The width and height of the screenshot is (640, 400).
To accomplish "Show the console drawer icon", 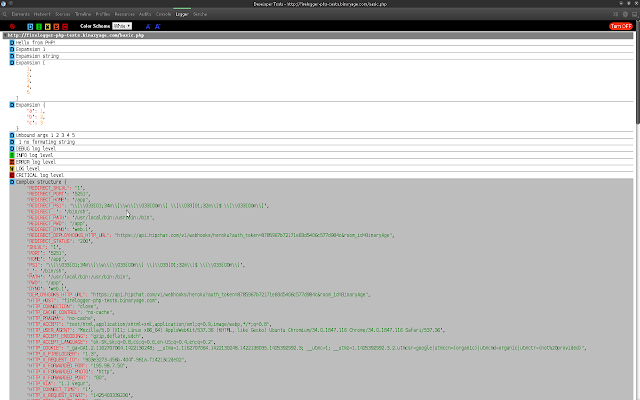I will pyautogui.click(x=615, y=14).
